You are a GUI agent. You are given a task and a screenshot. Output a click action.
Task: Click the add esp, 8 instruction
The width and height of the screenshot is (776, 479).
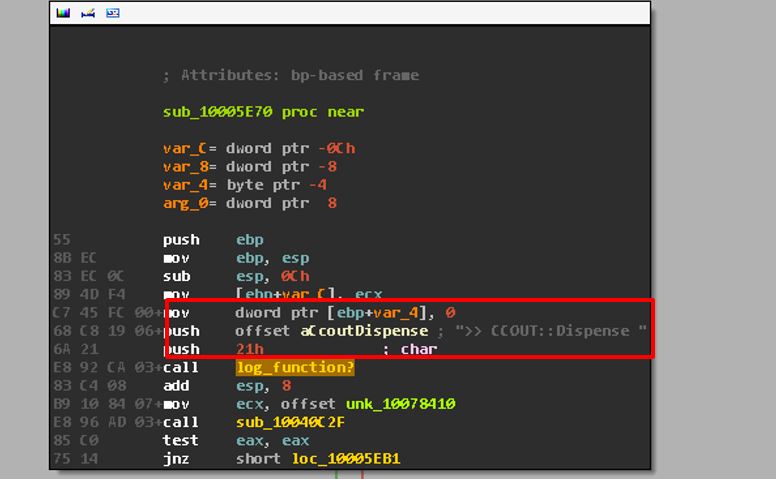tap(227, 386)
